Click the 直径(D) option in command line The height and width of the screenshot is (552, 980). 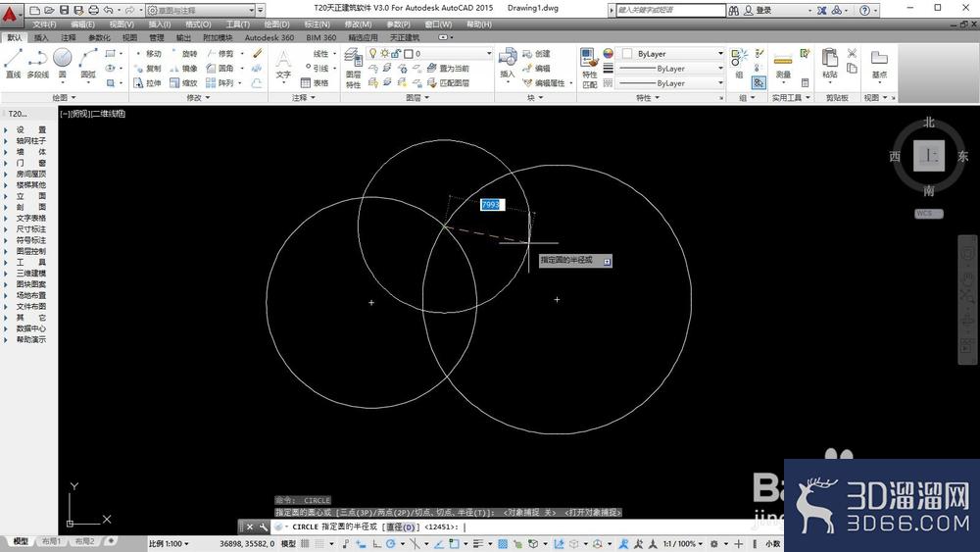pyautogui.click(x=401, y=527)
